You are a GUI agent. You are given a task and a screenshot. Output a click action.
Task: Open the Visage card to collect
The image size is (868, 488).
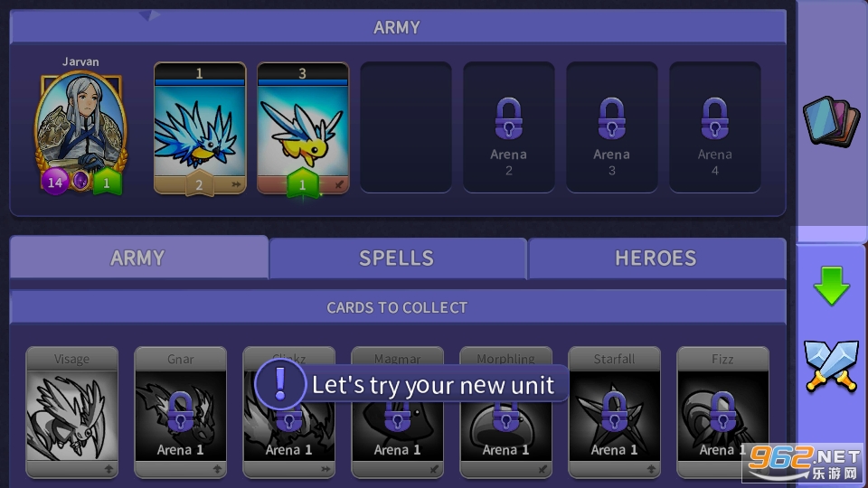coord(72,412)
